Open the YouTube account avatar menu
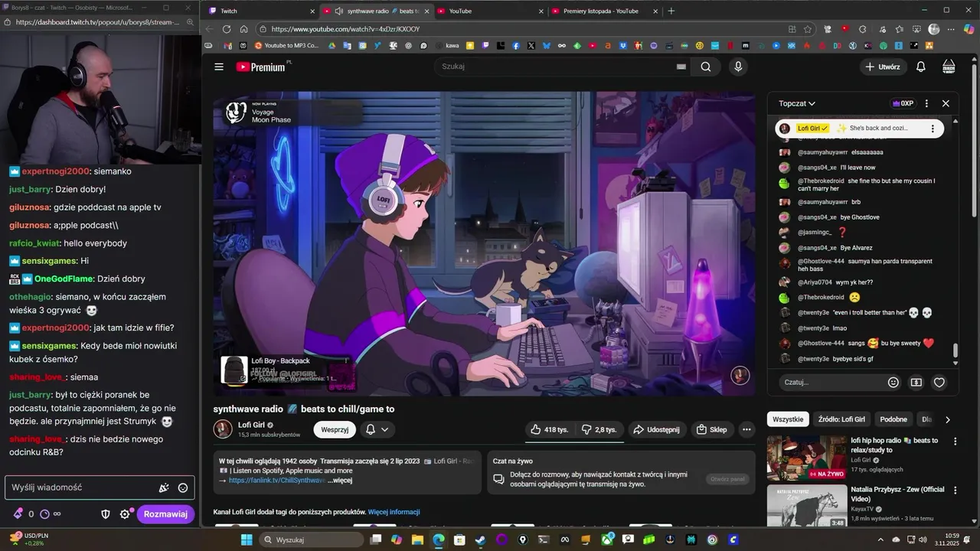980x551 pixels. (949, 67)
